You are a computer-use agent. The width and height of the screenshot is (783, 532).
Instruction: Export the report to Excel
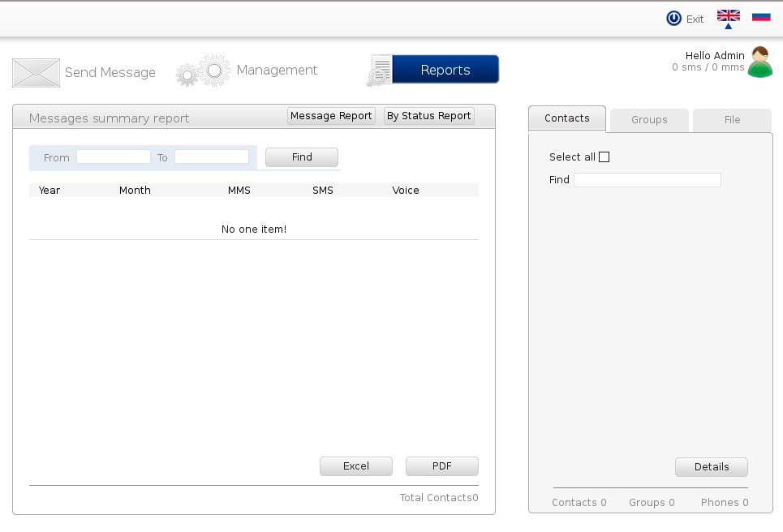coord(355,466)
